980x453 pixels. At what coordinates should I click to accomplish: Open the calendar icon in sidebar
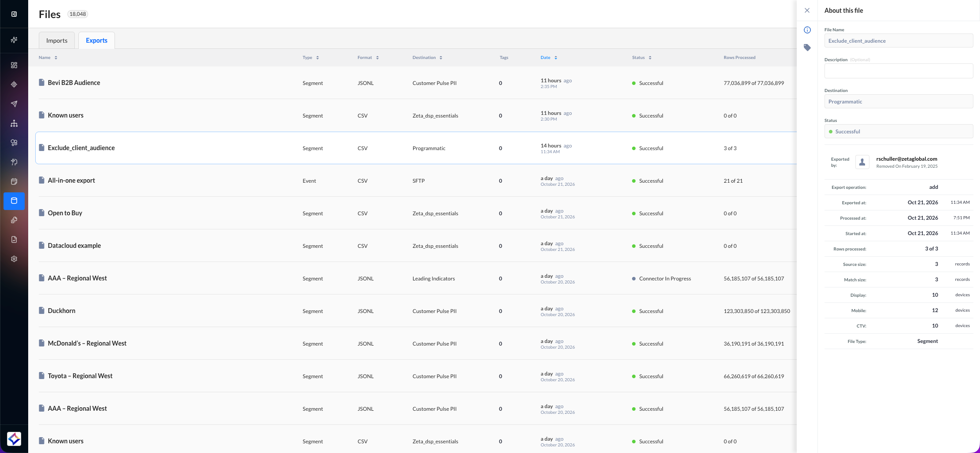tap(14, 181)
